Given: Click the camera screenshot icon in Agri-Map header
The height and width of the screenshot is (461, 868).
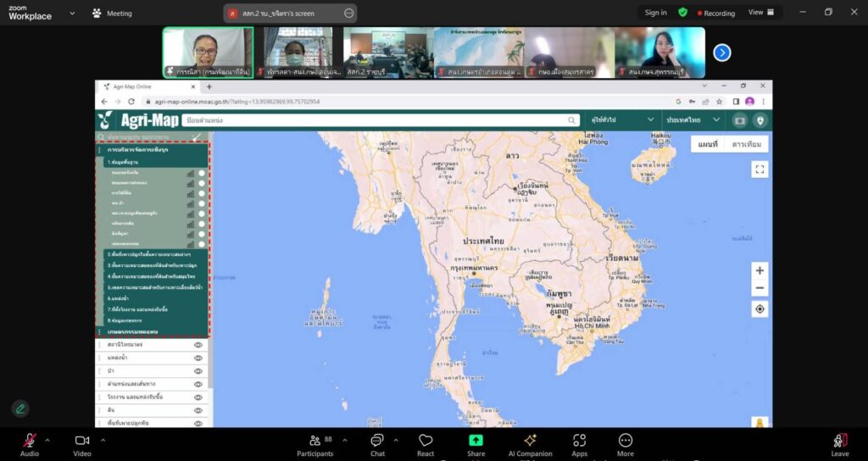Looking at the screenshot, I should pyautogui.click(x=740, y=120).
